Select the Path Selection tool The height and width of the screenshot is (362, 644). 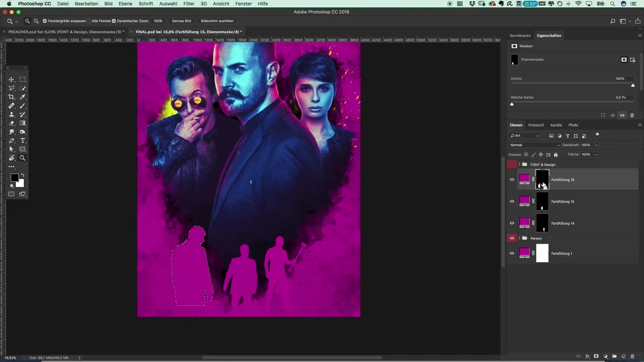pyautogui.click(x=11, y=149)
